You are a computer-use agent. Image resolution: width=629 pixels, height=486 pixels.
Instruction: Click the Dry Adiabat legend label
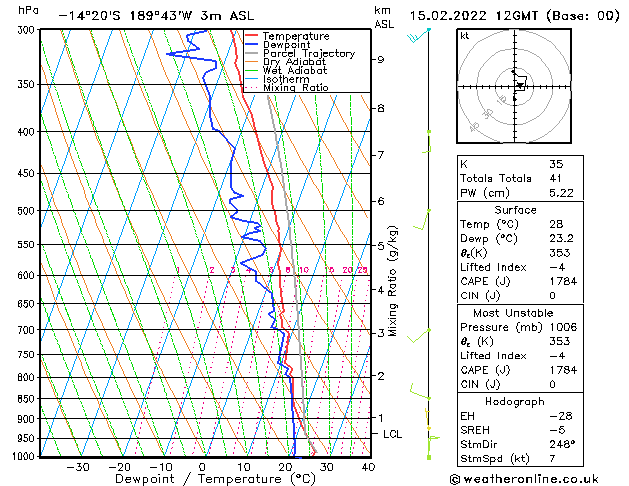294,62
